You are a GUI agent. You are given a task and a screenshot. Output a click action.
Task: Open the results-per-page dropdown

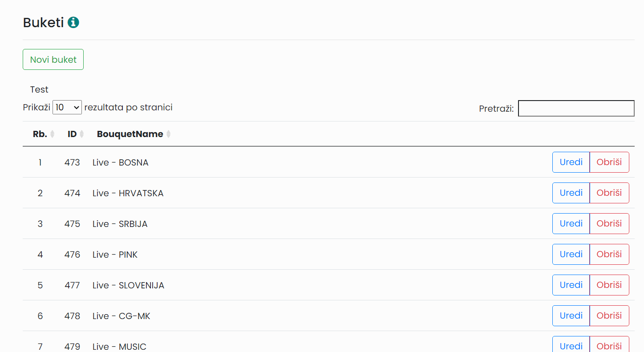(67, 107)
